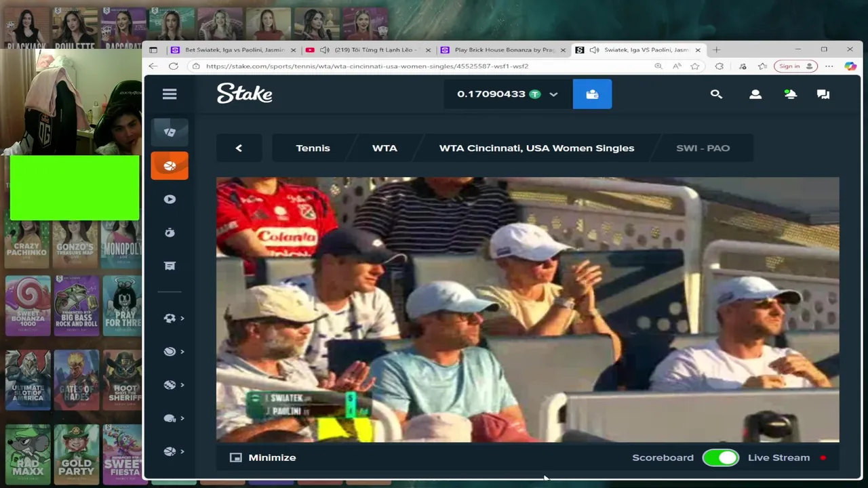Select the baseball sport icon in sidebar
This screenshot has height=488, width=868.
pos(170,384)
